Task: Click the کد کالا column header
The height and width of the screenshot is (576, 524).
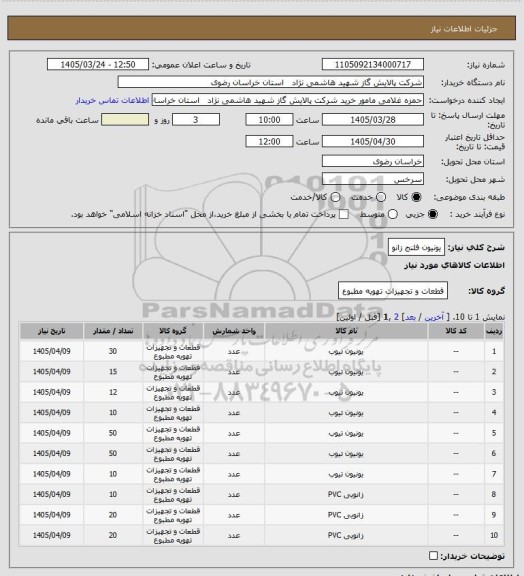Action: point(456,331)
